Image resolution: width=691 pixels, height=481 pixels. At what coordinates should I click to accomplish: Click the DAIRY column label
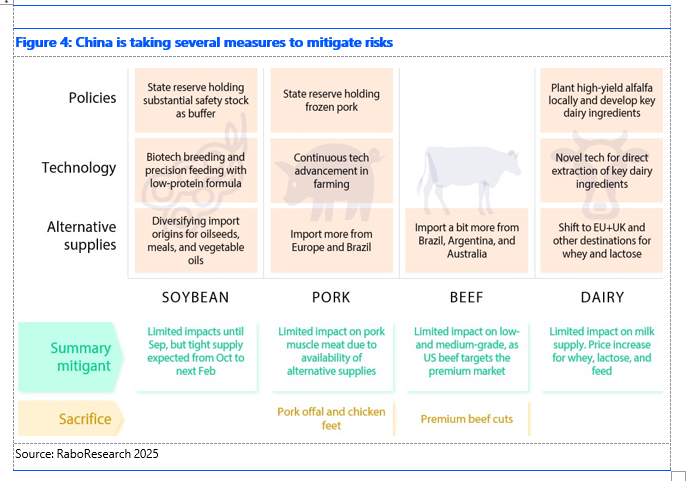(602, 298)
